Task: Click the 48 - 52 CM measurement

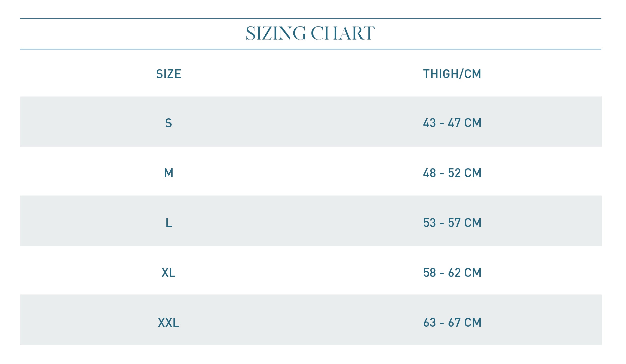Action: click(452, 173)
